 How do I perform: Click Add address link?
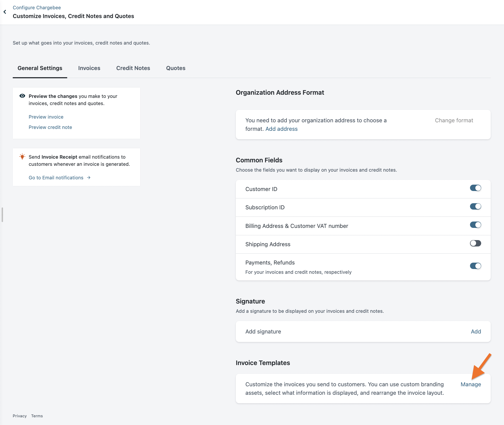point(281,129)
